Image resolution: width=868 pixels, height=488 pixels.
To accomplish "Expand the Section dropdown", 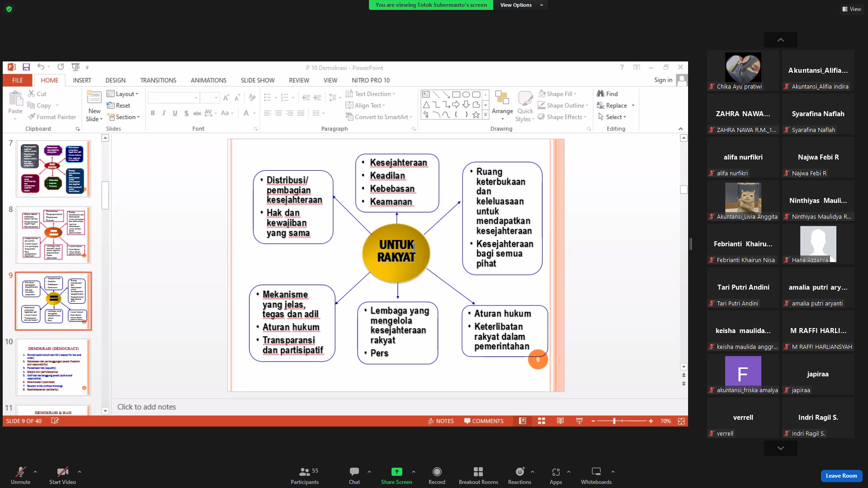I will [123, 117].
